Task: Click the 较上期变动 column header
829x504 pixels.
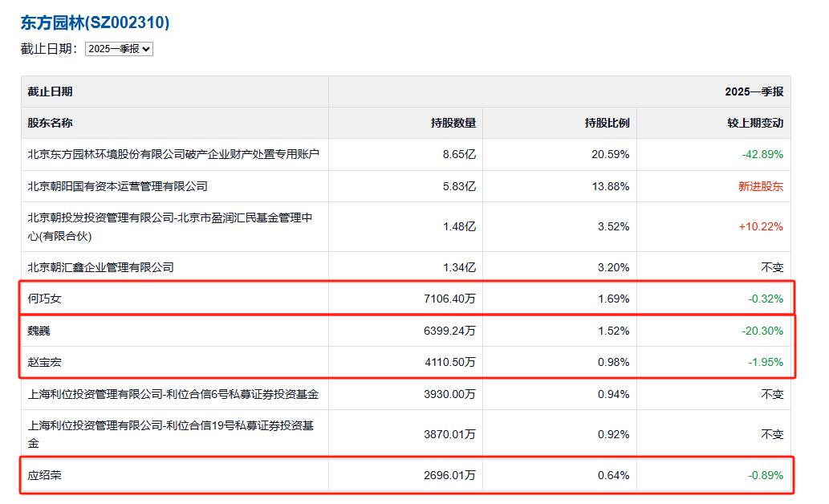Action: point(755,124)
